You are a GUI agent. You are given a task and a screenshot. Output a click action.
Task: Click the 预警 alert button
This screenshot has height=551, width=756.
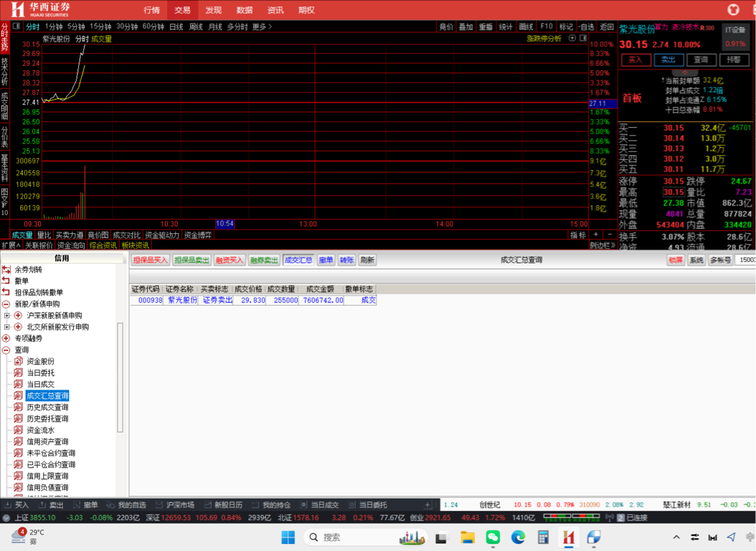(734, 60)
